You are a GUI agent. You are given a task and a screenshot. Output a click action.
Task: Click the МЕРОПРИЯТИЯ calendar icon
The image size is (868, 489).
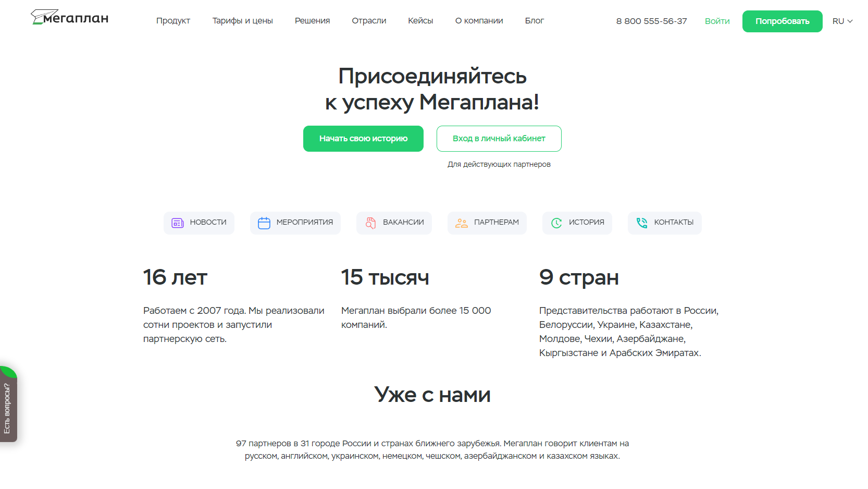tap(264, 223)
